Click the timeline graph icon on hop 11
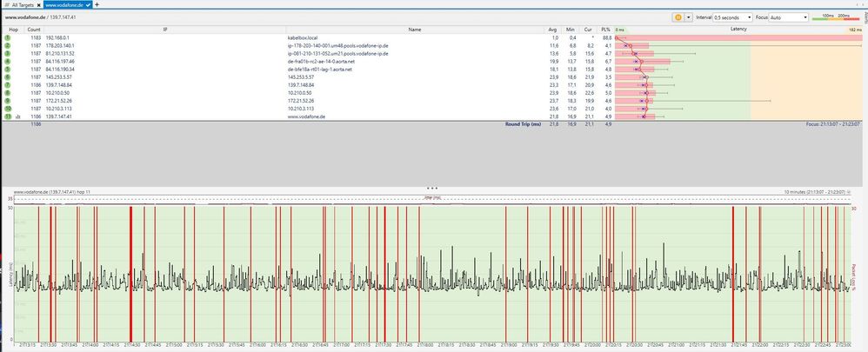Viewport: 868px width, 352px height. click(x=18, y=116)
